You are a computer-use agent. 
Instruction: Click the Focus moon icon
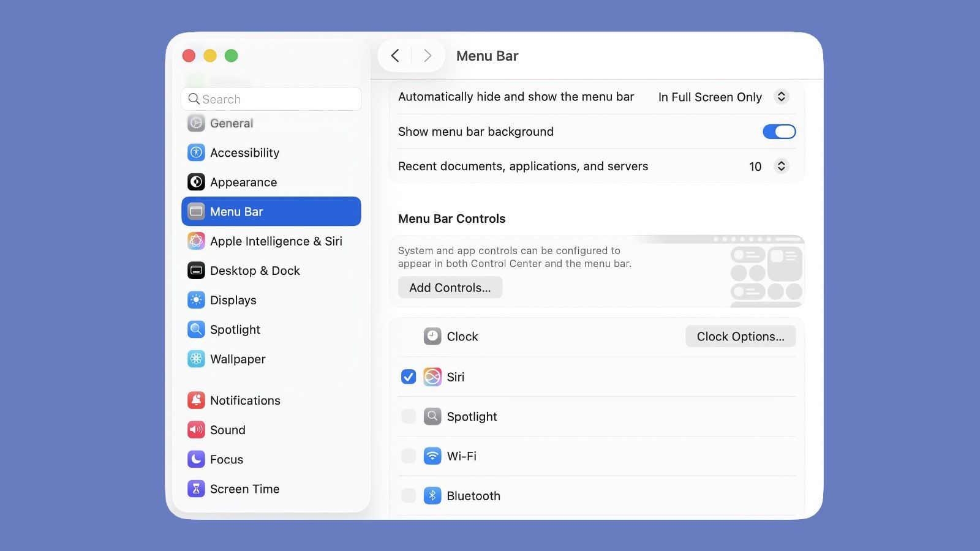196,459
